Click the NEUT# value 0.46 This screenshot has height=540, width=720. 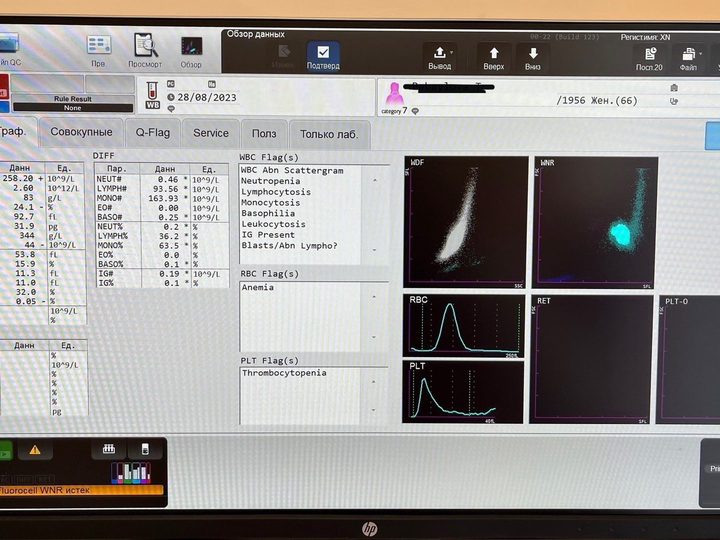tap(168, 180)
